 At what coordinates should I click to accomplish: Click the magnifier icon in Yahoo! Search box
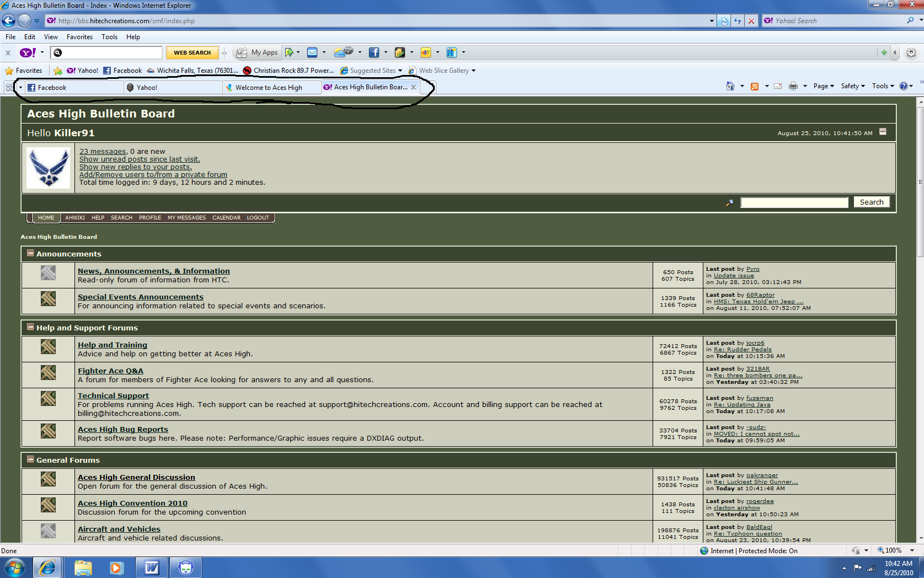[910, 20]
